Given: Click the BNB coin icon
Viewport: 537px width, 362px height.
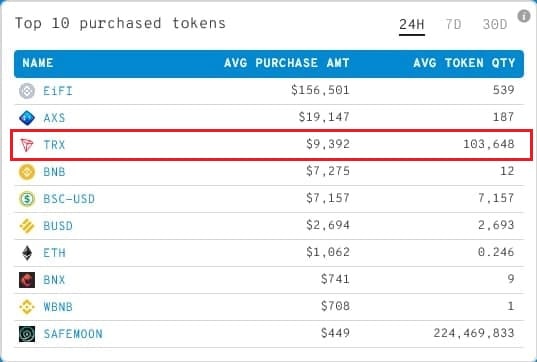Looking at the screenshot, I should click(27, 172).
